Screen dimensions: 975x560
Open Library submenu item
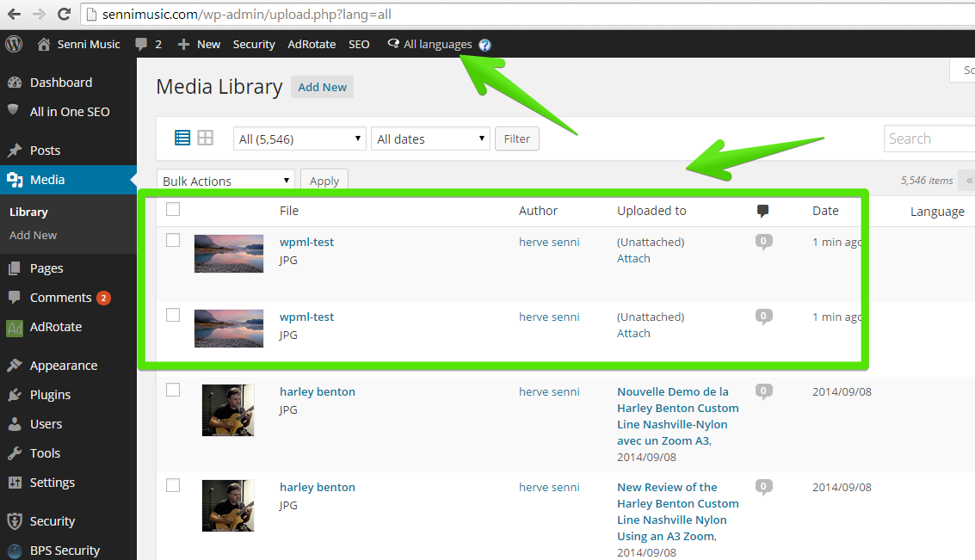(x=28, y=212)
